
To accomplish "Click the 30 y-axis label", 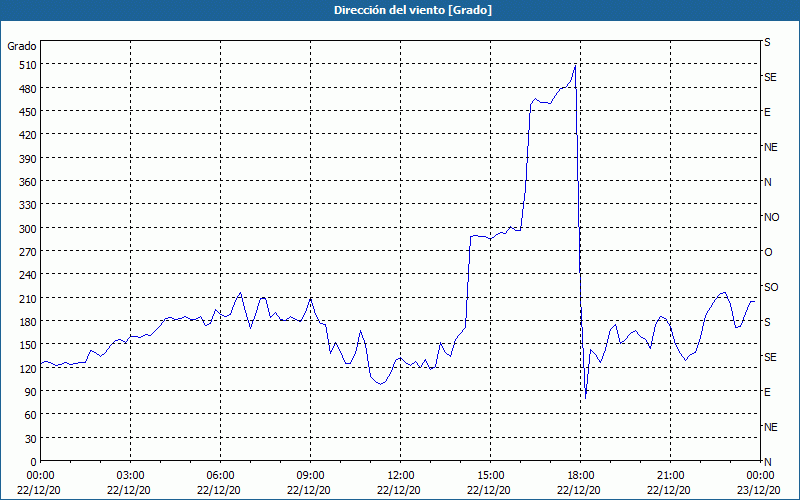I will click(30, 439).
